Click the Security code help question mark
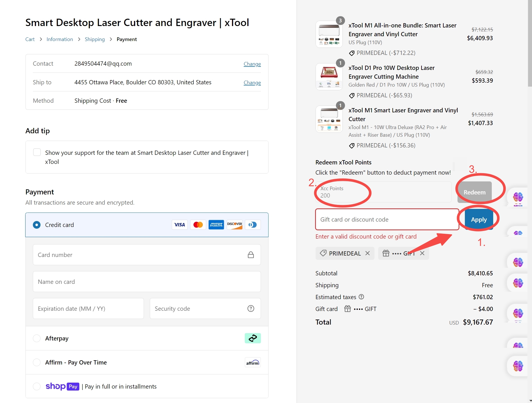Screen dimensions: 532x403 click(251, 308)
